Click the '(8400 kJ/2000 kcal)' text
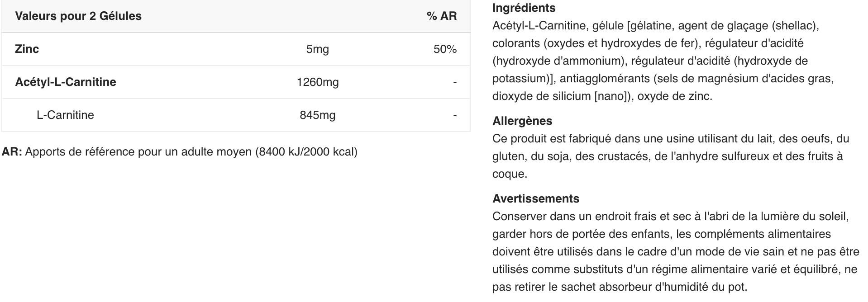 click(x=306, y=152)
